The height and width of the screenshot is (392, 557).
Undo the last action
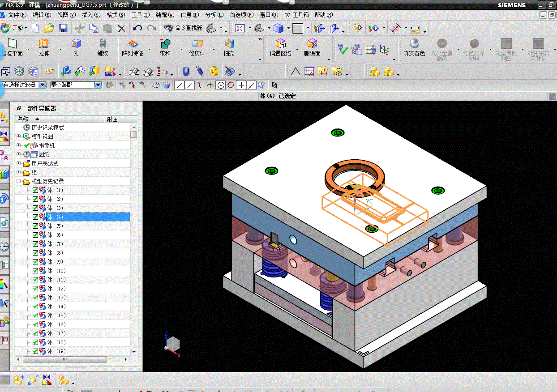pos(137,28)
